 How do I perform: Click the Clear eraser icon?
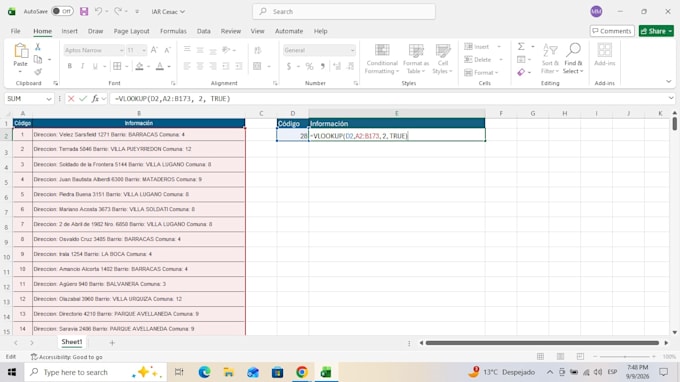tap(521, 72)
